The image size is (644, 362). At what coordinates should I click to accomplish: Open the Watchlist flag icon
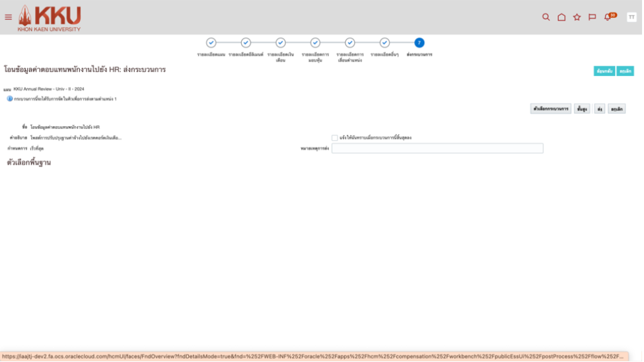click(592, 17)
